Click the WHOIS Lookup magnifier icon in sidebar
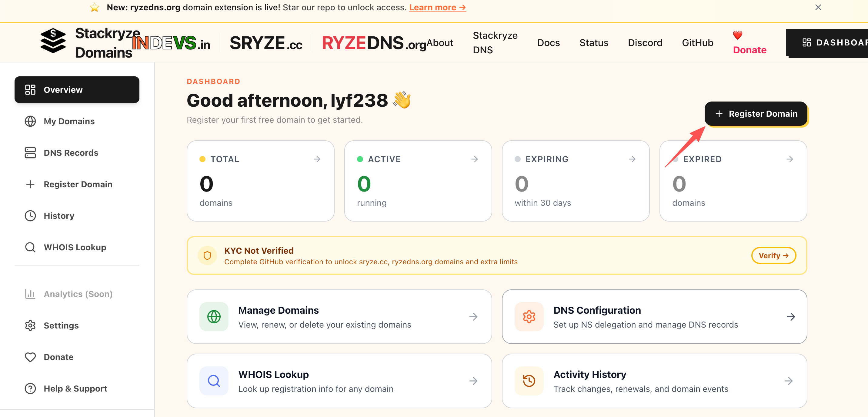Image resolution: width=868 pixels, height=417 pixels. pos(30,247)
